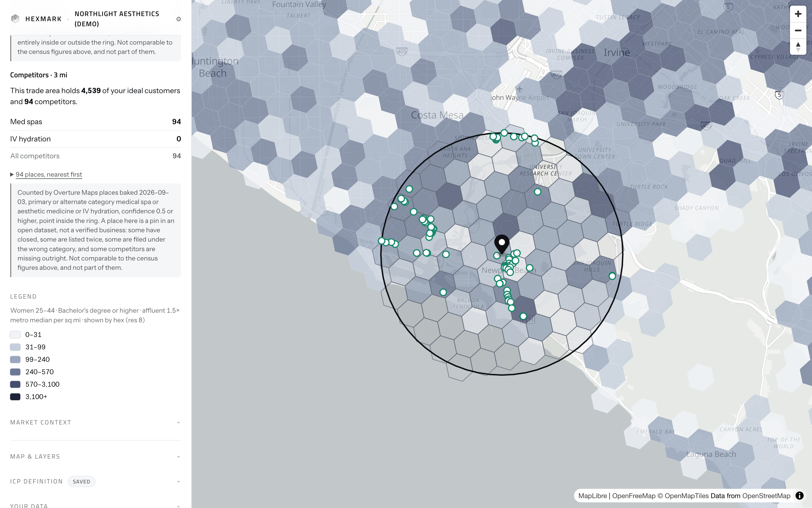
Task: Select the Med spas row
Action: pyautogui.click(x=96, y=122)
